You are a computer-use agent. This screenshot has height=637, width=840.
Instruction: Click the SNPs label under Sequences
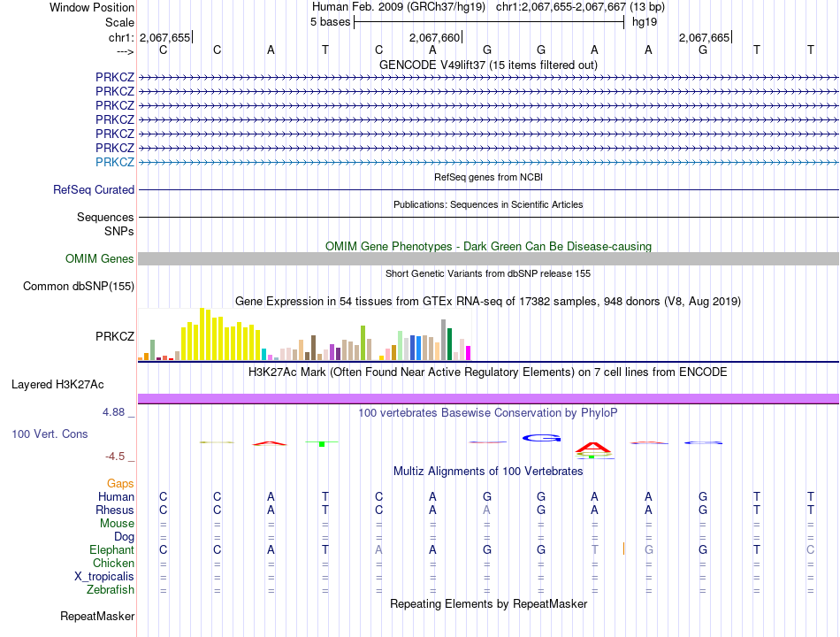click(119, 231)
